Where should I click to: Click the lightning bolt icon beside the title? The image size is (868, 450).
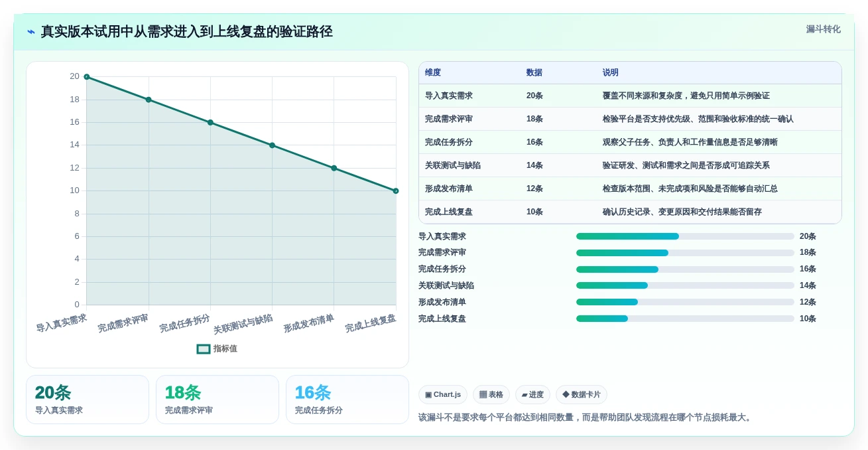(31, 32)
